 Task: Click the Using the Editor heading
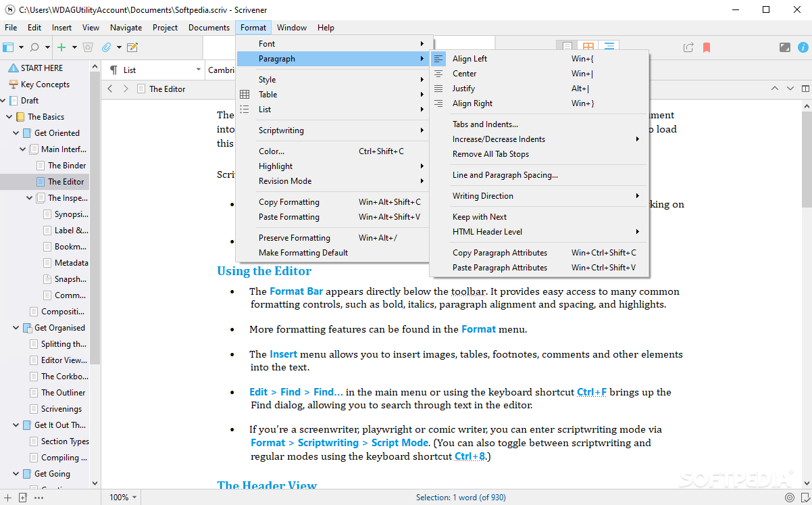[x=264, y=271]
